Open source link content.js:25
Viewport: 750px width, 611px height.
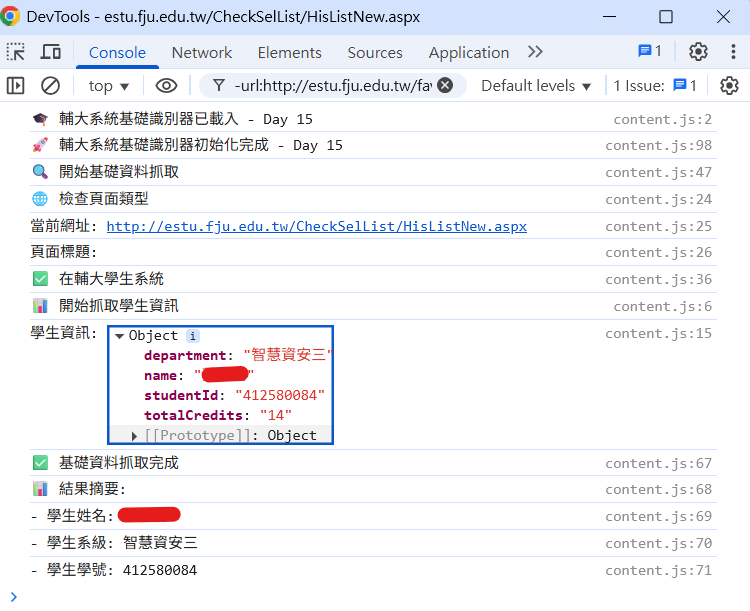659,226
